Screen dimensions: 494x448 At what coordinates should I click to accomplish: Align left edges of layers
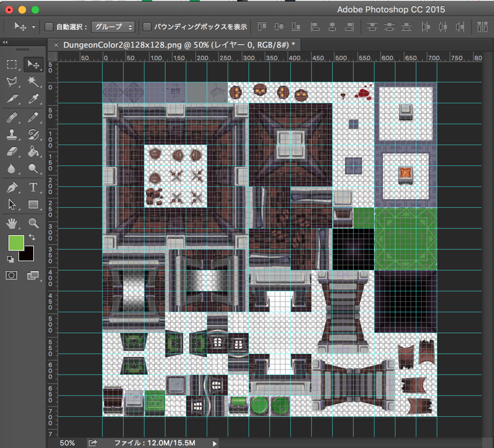coord(315,27)
